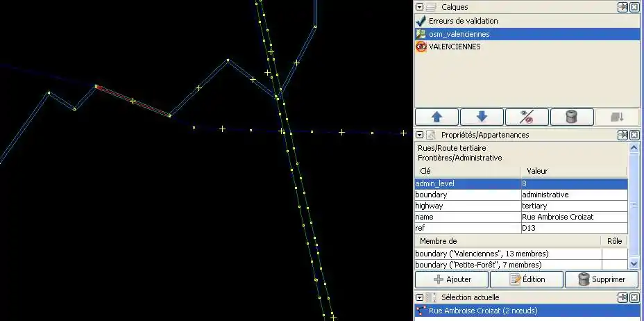Viewport: 644px width, 321px height.
Task: Toggle osm_valenciennes layer icon
Action: (421, 34)
